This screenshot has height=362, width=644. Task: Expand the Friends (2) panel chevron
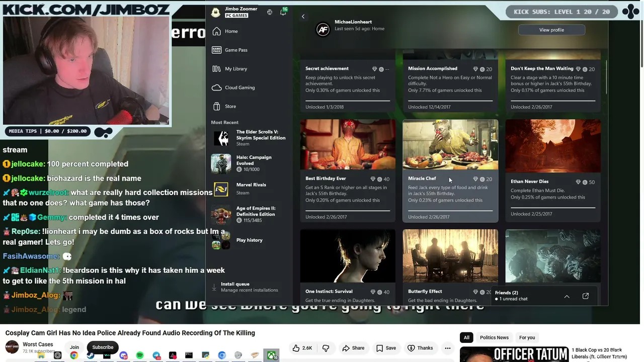pyautogui.click(x=567, y=296)
